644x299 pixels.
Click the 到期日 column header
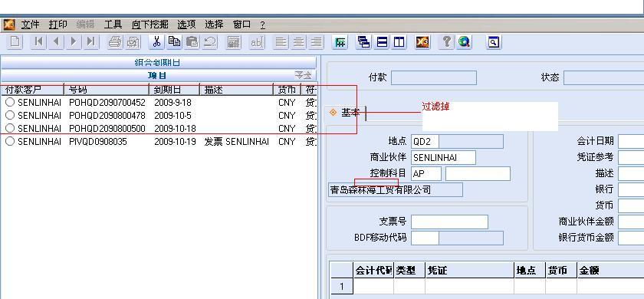pos(167,90)
